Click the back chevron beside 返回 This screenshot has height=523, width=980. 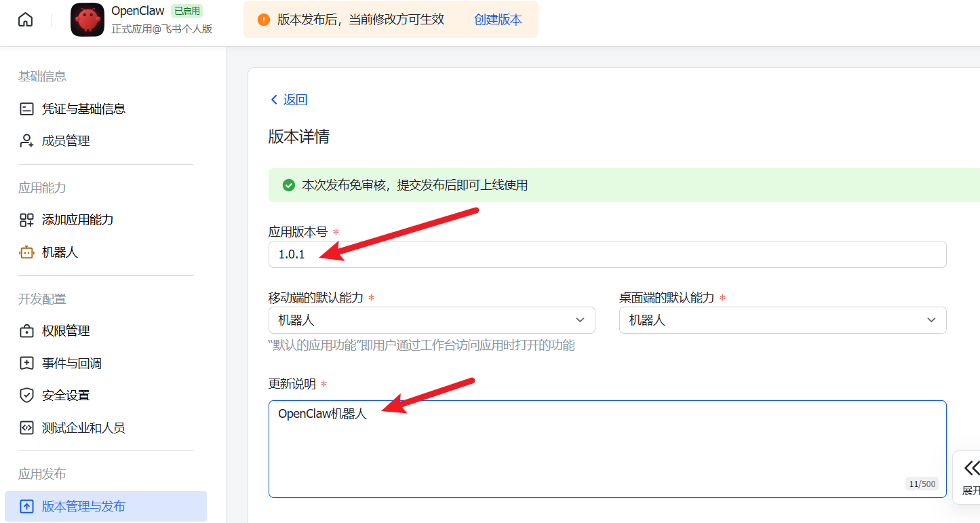click(274, 100)
